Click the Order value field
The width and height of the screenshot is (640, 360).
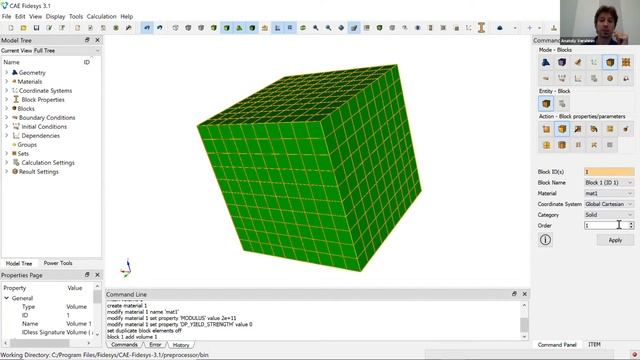pos(606,225)
